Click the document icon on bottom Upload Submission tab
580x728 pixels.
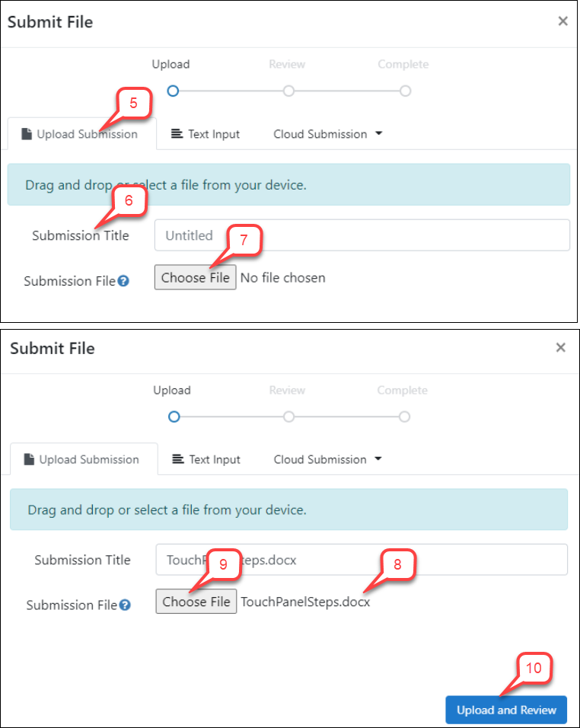click(x=29, y=459)
